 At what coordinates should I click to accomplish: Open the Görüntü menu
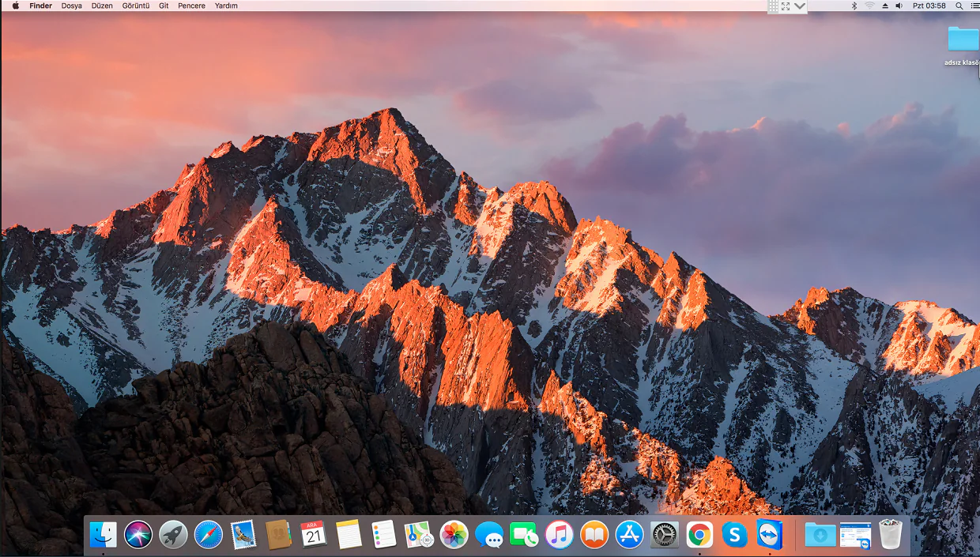coord(135,6)
